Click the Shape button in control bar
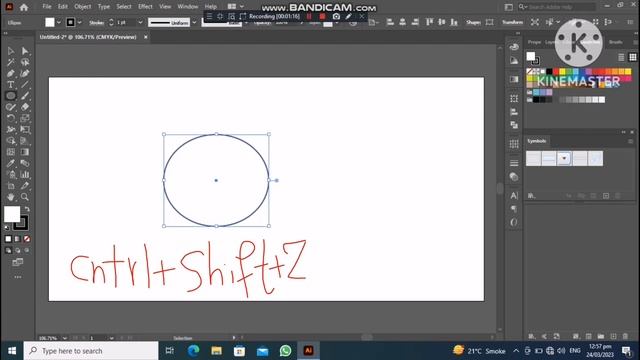Screen dimensions: 640x360 473,22
